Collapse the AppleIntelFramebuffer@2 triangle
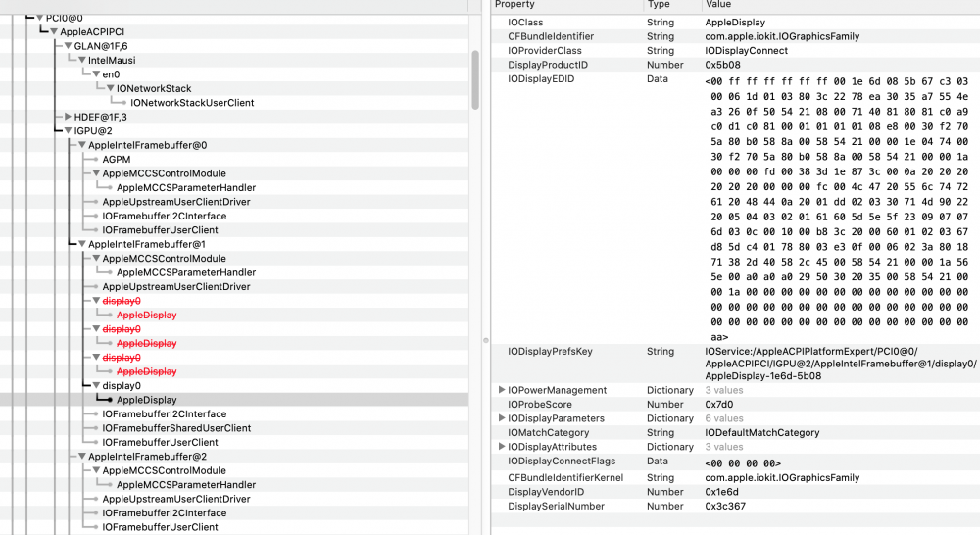 tap(82, 457)
